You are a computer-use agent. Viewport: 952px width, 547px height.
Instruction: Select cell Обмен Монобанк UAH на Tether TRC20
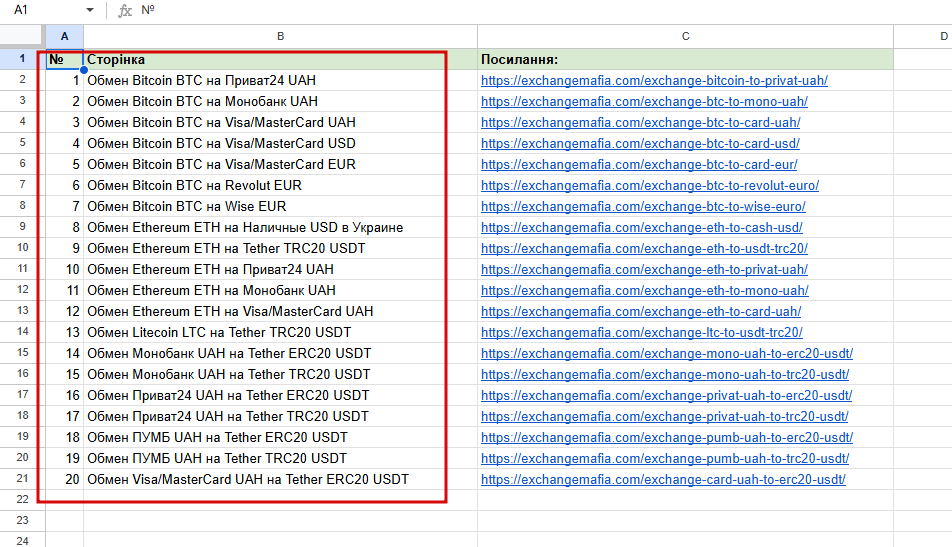[280, 375]
